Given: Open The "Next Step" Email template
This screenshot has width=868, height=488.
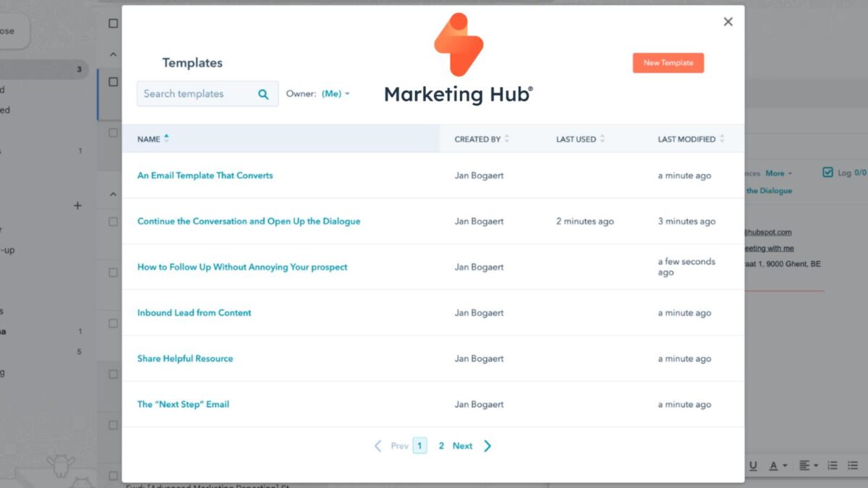Looking at the screenshot, I should tap(183, 404).
